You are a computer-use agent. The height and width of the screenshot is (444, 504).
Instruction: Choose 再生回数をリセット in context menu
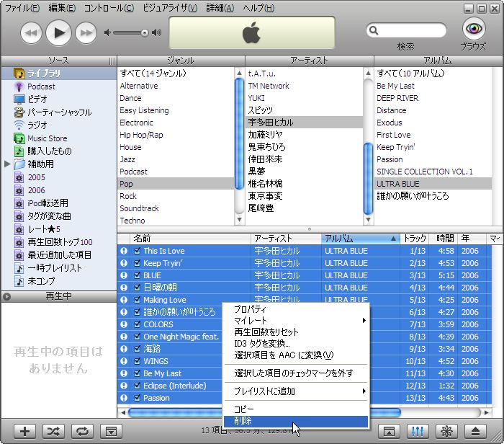[296, 332]
